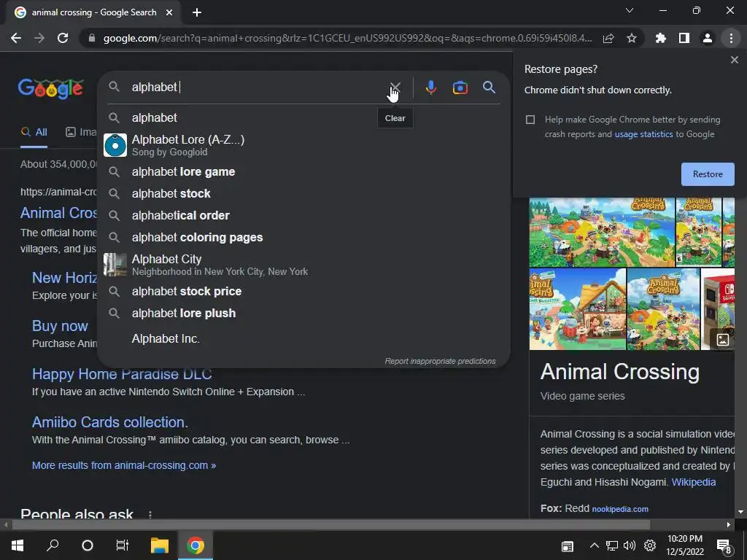Enable sending crash reports checkbox
Image resolution: width=747 pixels, height=560 pixels.
530,120
